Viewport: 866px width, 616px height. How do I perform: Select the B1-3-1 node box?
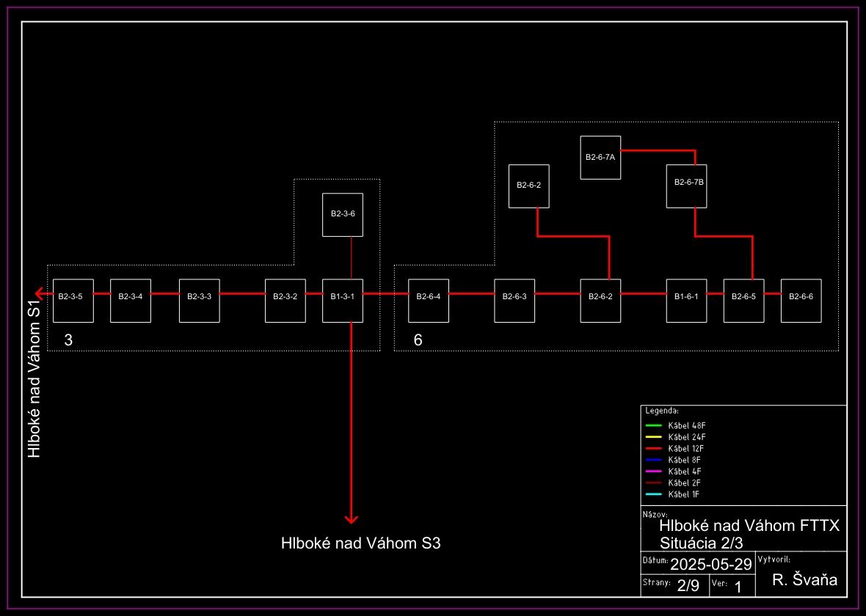343,301
